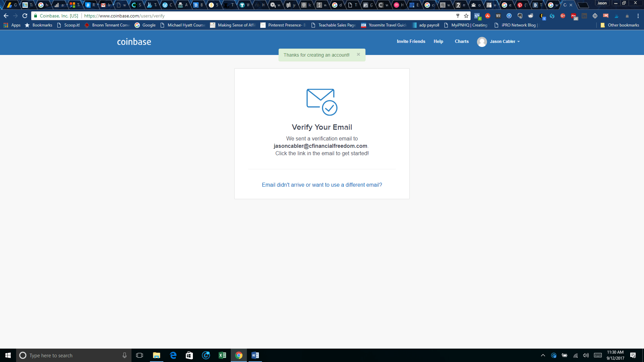Click Chrome icon in taskbar

tap(239, 355)
